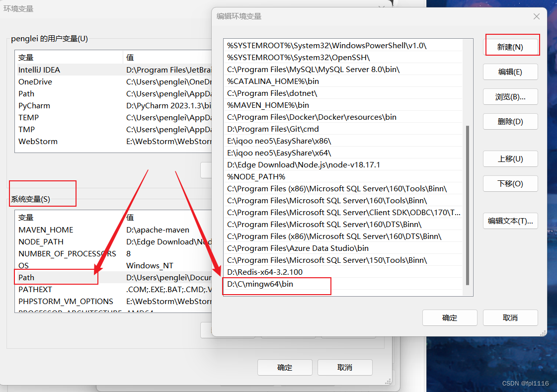Select TEMP user variable row
Viewport: 557px width, 392px height.
pos(115,118)
